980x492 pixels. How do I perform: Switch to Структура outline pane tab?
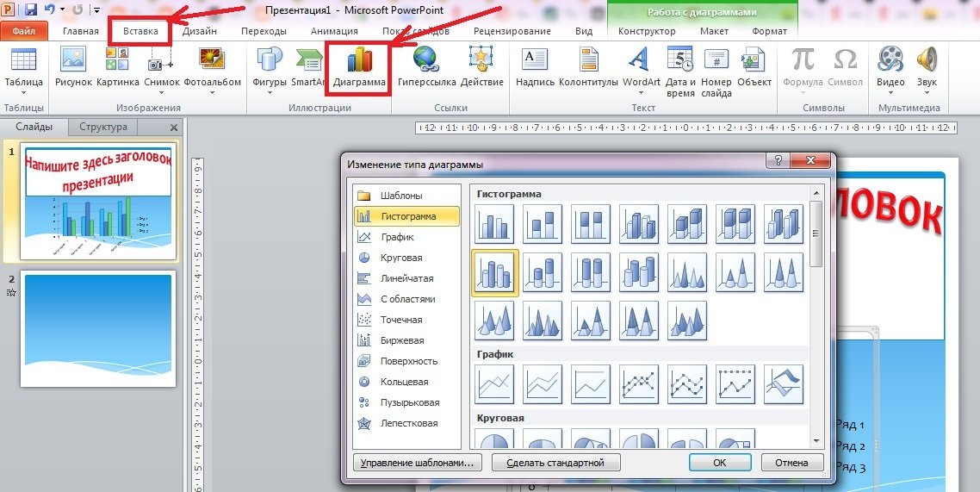103,127
